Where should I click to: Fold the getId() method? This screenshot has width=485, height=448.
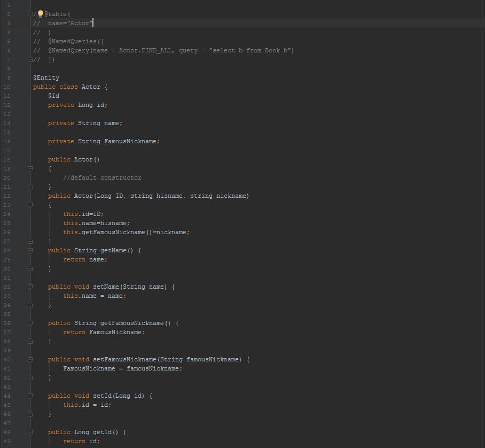pos(30,432)
